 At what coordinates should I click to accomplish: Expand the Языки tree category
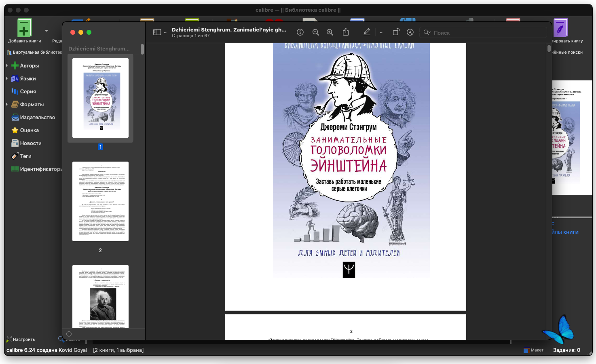7,78
